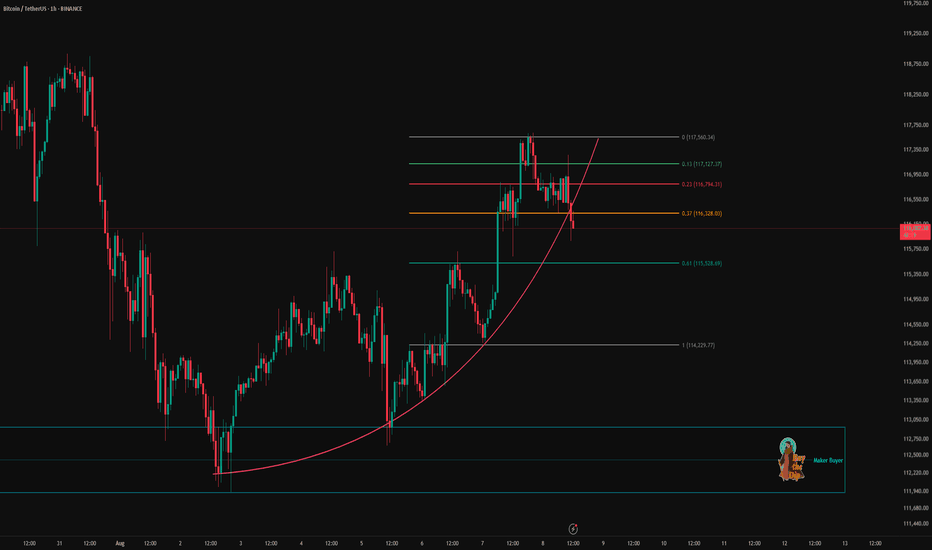Click the '31' date label on the time axis
The height and width of the screenshot is (550, 932).
(x=59, y=543)
